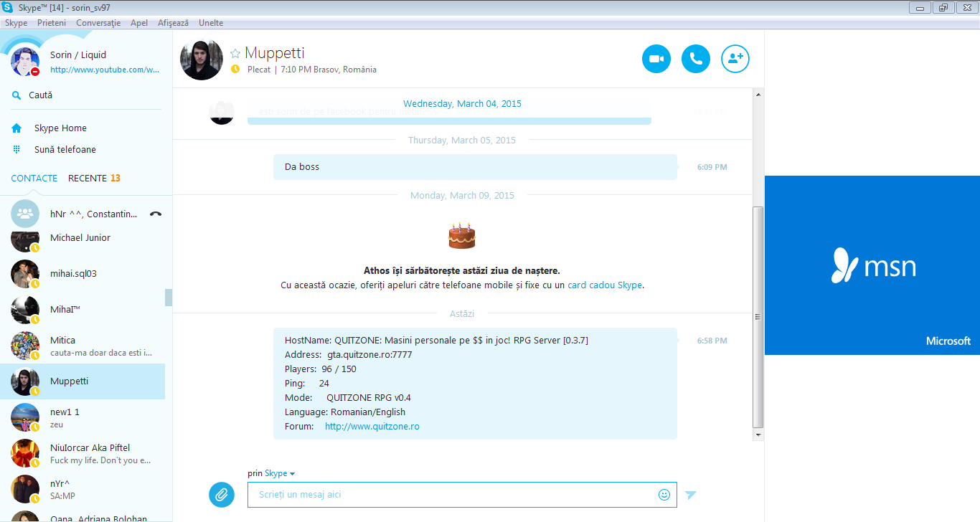Select contact mihai.sql03
This screenshot has height=522, width=980.
point(83,274)
